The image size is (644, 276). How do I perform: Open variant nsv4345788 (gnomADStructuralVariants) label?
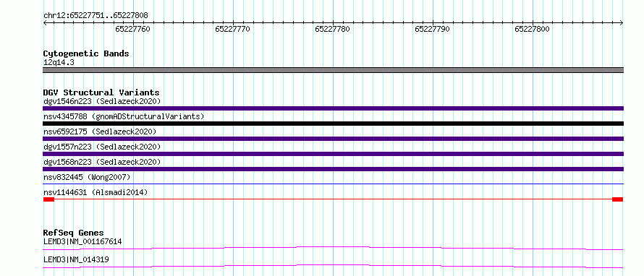124,116
